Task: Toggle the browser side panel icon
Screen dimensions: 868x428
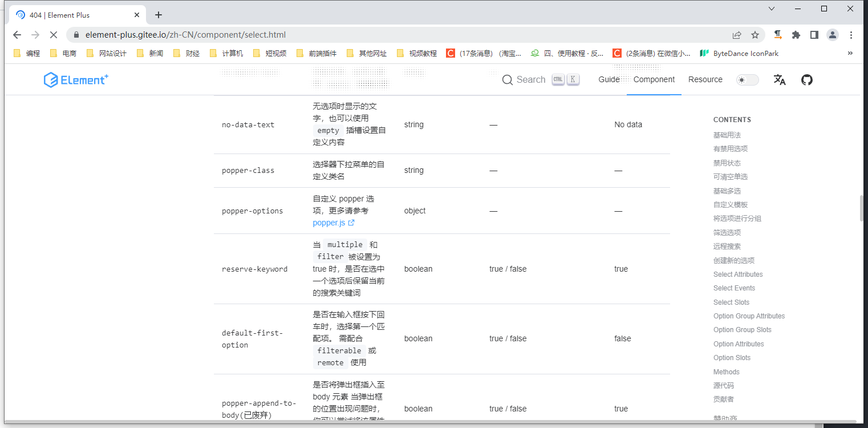Action: coord(814,35)
